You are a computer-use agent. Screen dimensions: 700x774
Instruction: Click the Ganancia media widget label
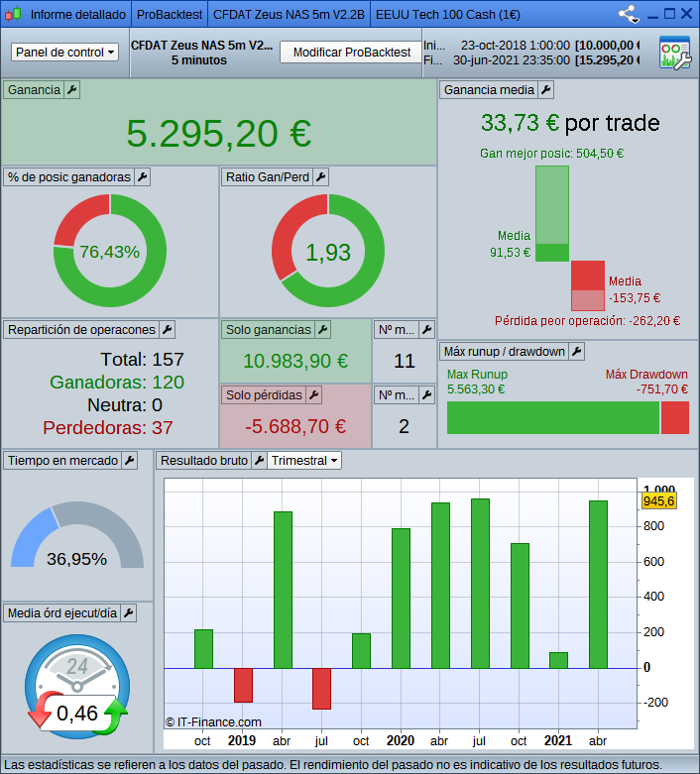489,90
